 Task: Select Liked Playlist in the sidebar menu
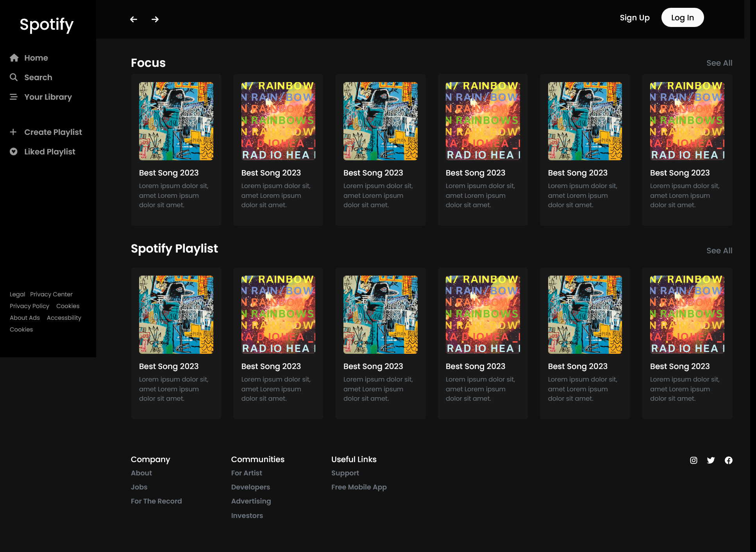point(50,152)
